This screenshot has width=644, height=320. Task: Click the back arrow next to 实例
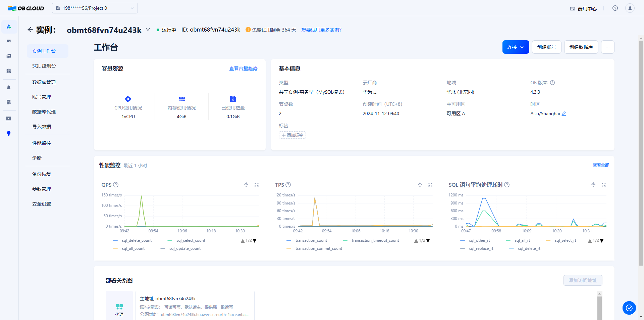coord(30,30)
